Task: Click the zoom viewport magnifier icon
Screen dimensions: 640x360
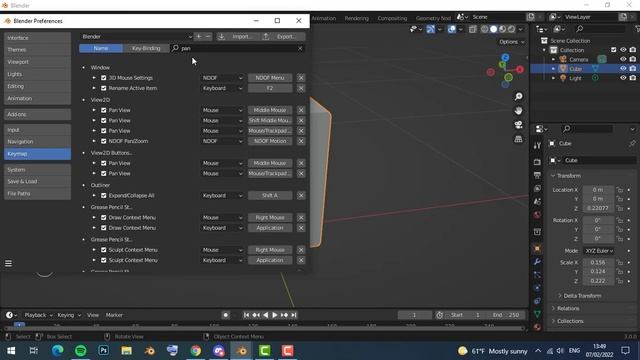Action: pyautogui.click(x=518, y=96)
